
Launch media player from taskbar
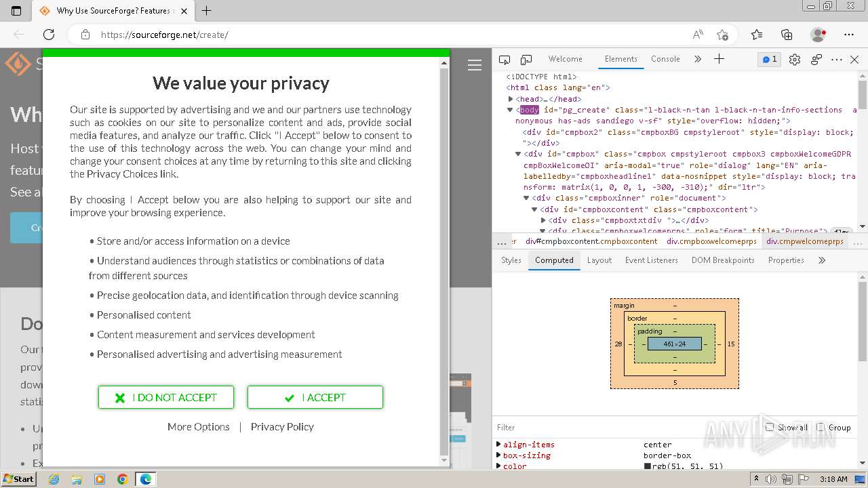100,479
